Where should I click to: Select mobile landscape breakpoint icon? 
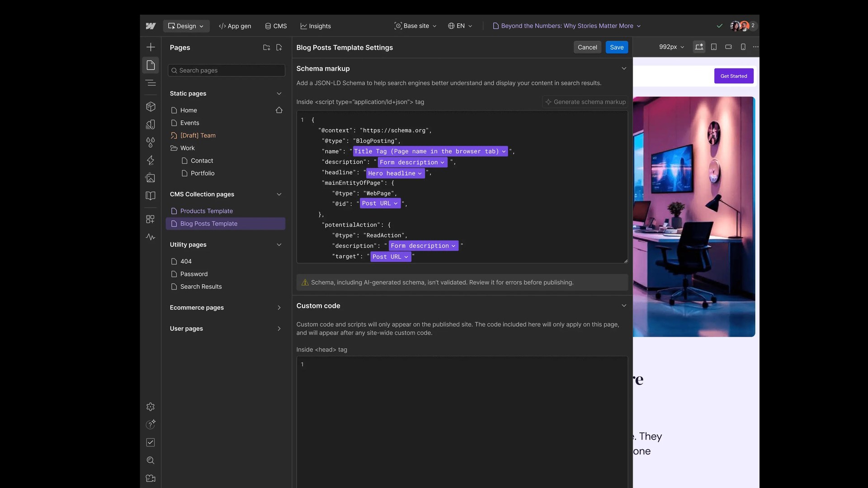pyautogui.click(x=728, y=47)
